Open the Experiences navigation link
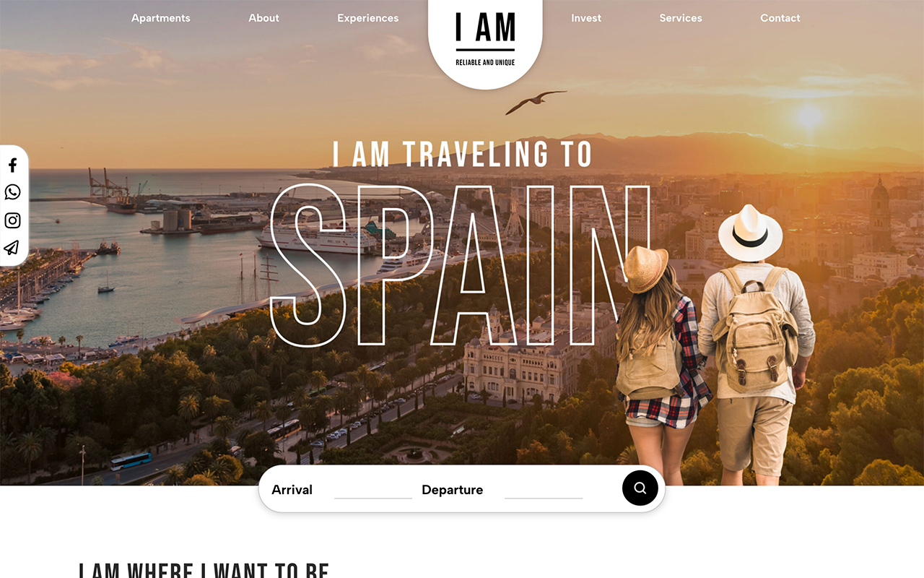Image resolution: width=924 pixels, height=578 pixels. click(367, 18)
